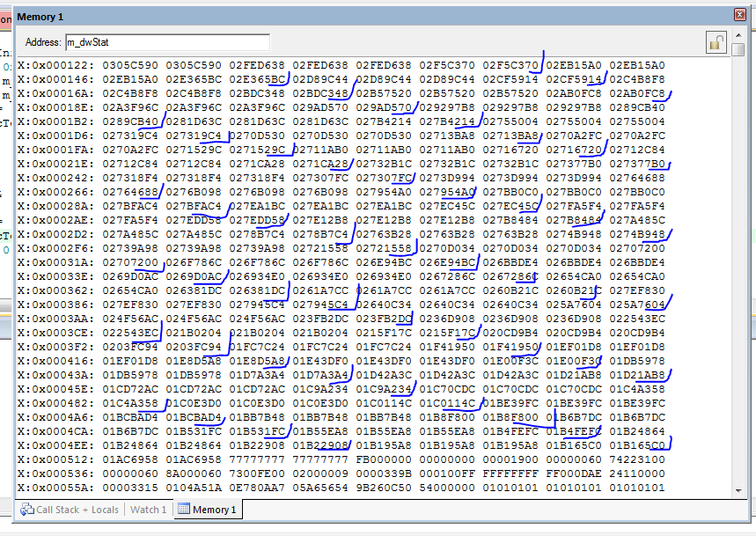Image resolution: width=756 pixels, height=536 pixels.
Task: Click the Memory 1 tab grid icon
Action: click(x=183, y=509)
